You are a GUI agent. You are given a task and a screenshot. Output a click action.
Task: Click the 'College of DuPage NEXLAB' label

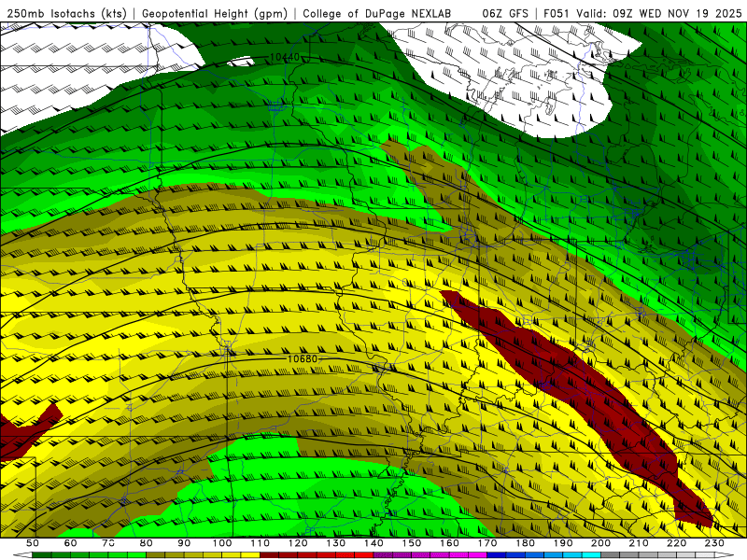[x=377, y=13]
